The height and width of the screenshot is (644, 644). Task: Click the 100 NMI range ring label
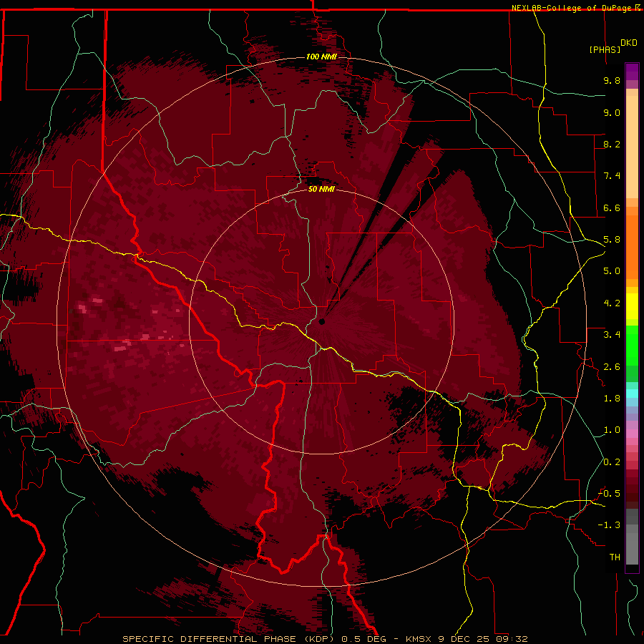(321, 57)
